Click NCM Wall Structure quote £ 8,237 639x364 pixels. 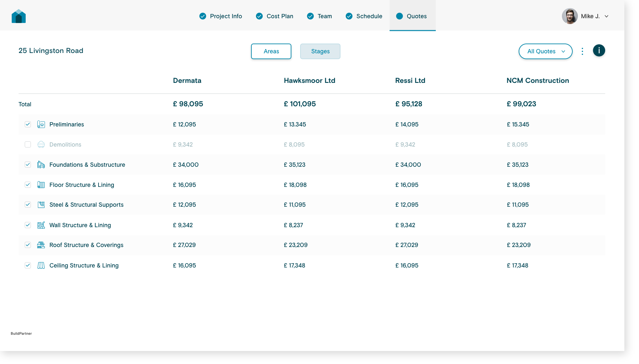tap(516, 225)
